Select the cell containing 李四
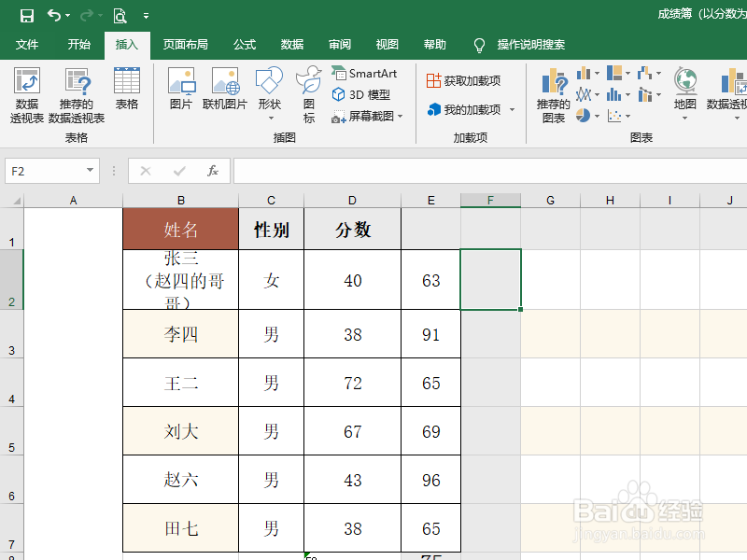 [x=180, y=334]
